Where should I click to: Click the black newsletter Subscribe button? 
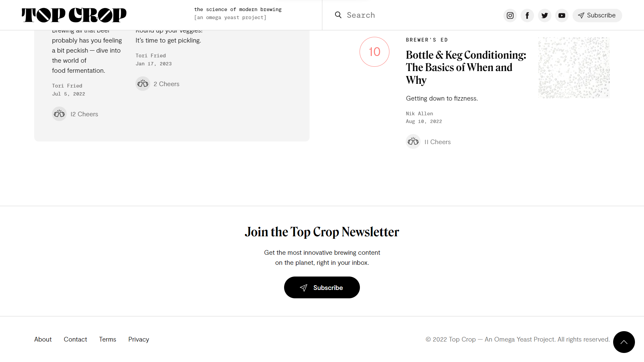click(322, 288)
